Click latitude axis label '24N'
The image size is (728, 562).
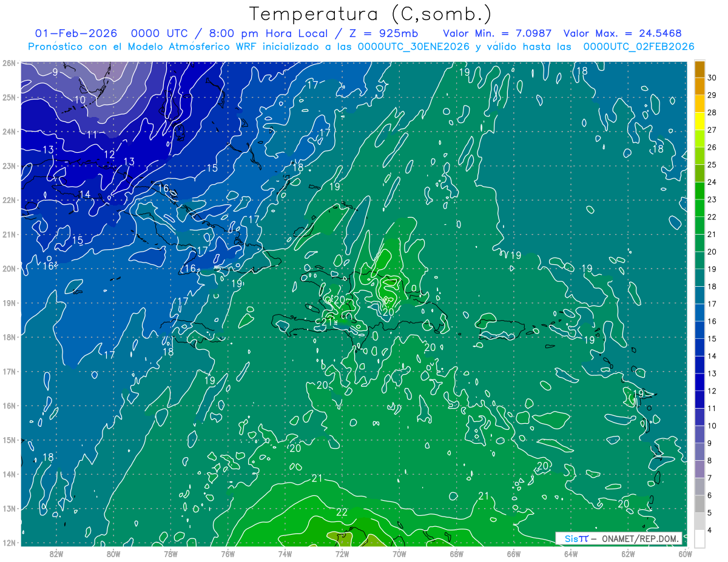8,132
